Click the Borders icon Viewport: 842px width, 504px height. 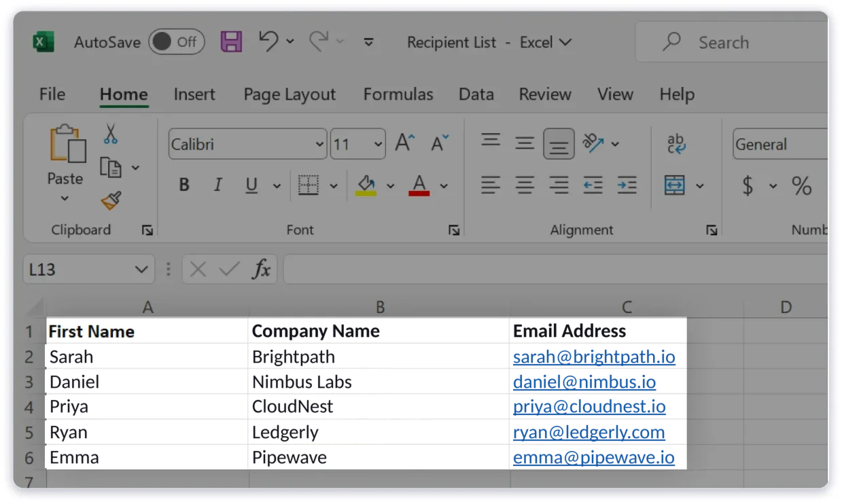pos(309,185)
